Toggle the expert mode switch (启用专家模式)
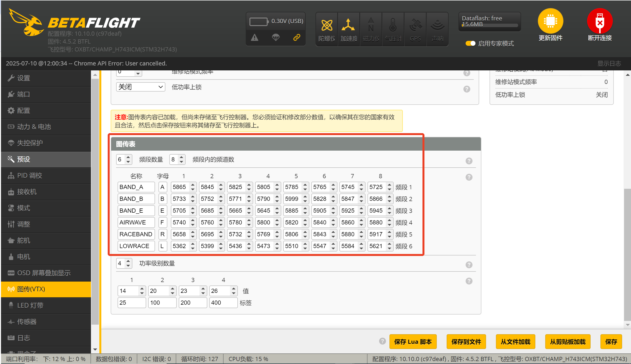 coord(470,44)
